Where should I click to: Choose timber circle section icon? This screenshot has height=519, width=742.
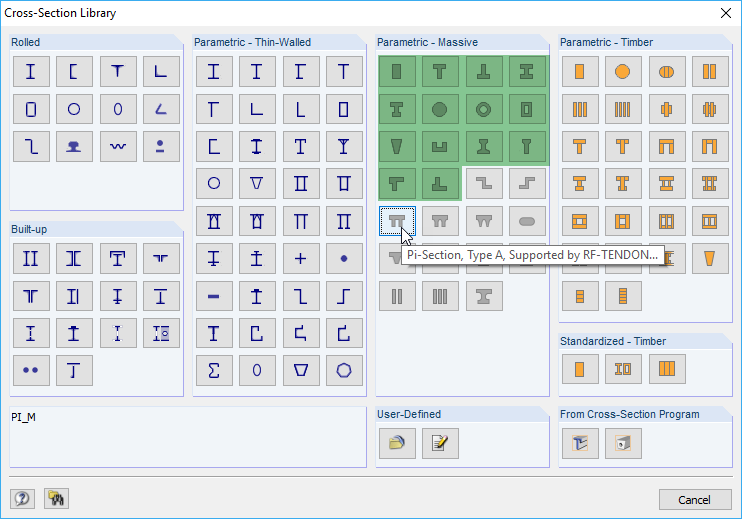point(623,71)
